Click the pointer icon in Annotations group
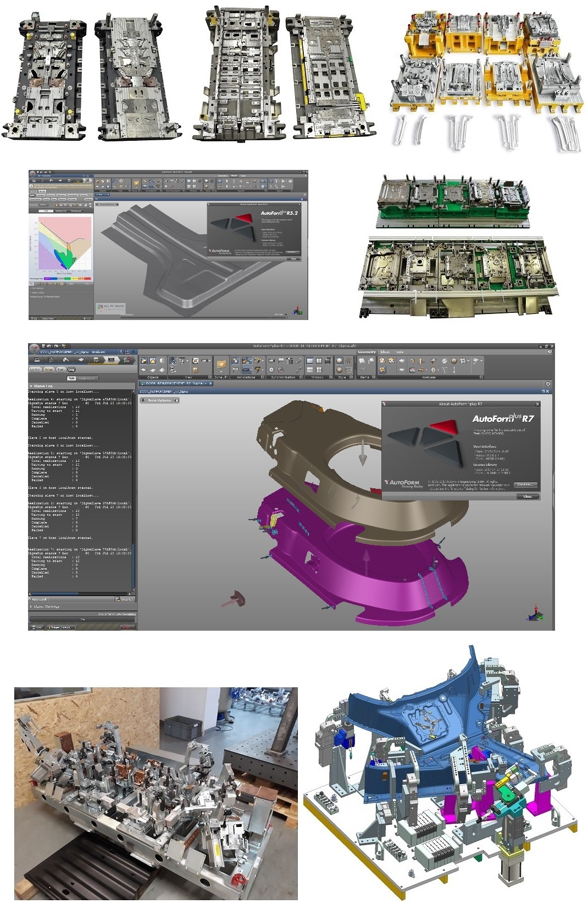Image resolution: width=588 pixels, height=904 pixels. pos(235,361)
